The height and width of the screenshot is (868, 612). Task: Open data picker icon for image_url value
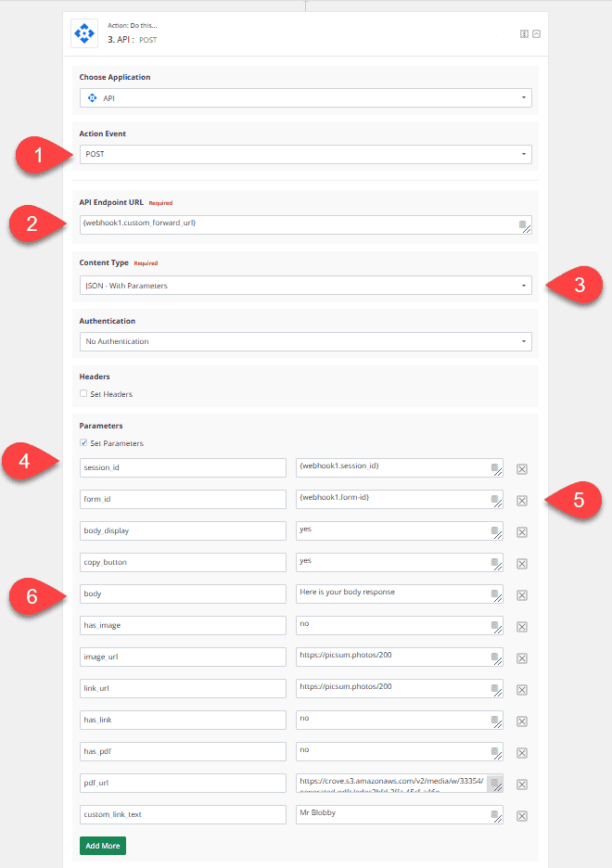pyautogui.click(x=495, y=657)
